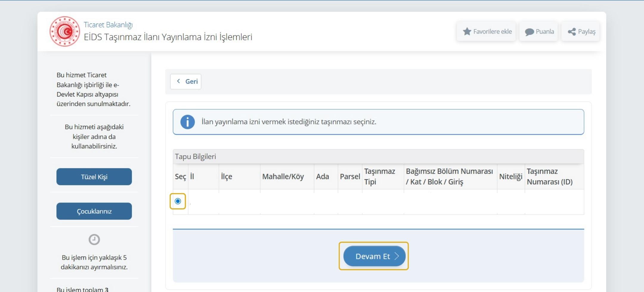Go back using the Geri button

[x=186, y=81]
